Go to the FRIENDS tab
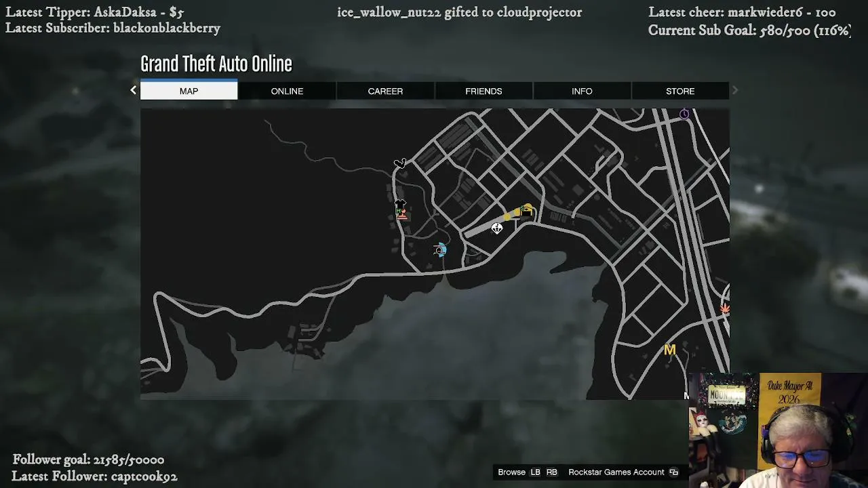868x488 pixels. tap(484, 91)
